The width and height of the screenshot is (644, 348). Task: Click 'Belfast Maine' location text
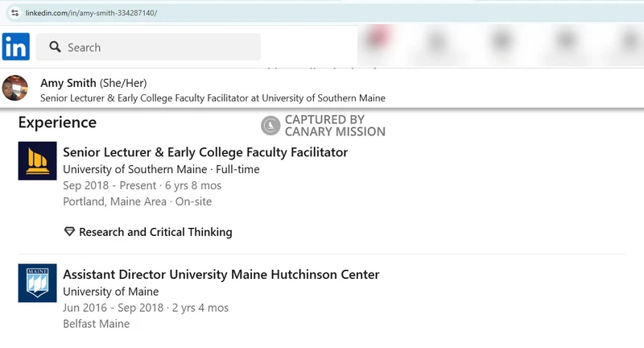(x=96, y=324)
